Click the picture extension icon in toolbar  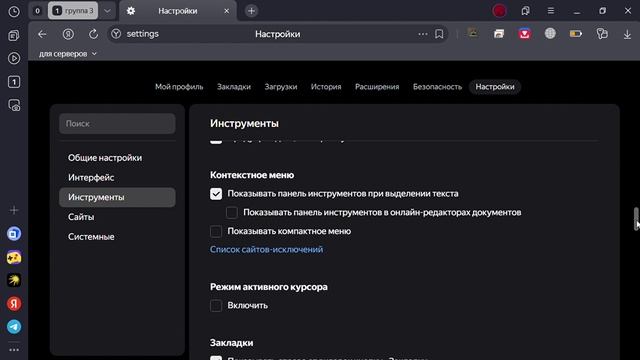coord(473,33)
